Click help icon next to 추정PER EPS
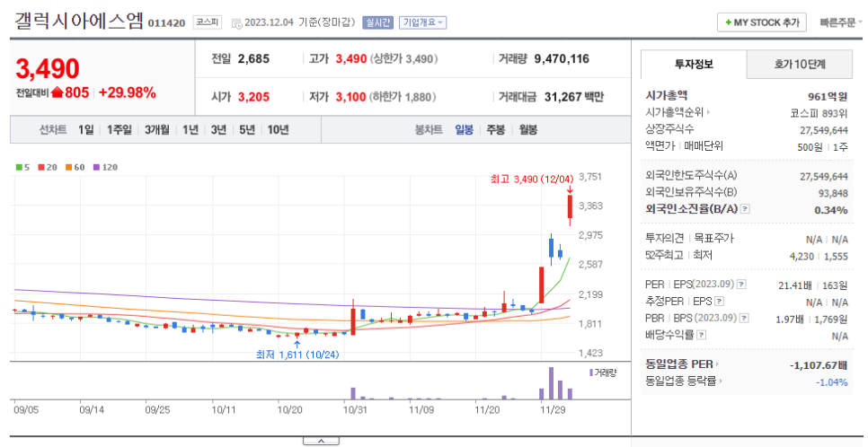This screenshot has height=447, width=868. pyautogui.click(x=719, y=302)
